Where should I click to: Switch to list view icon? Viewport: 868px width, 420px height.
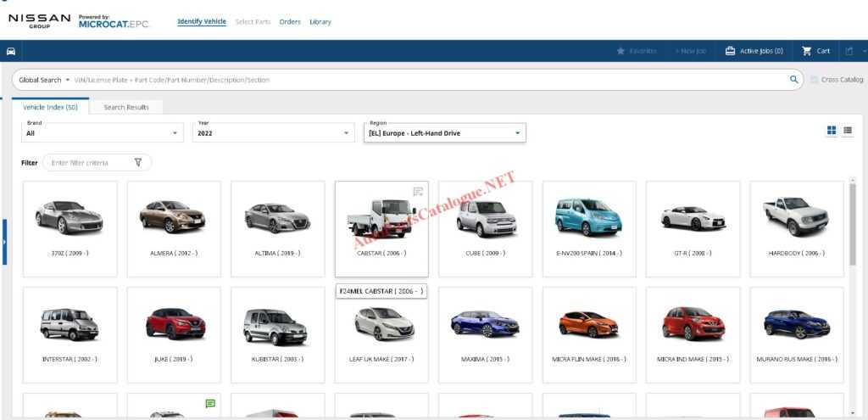click(x=848, y=130)
